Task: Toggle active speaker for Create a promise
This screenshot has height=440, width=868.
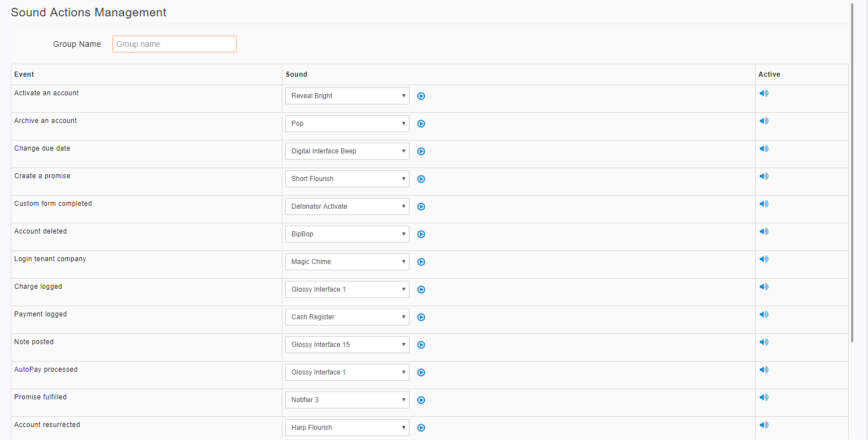Action: click(764, 176)
